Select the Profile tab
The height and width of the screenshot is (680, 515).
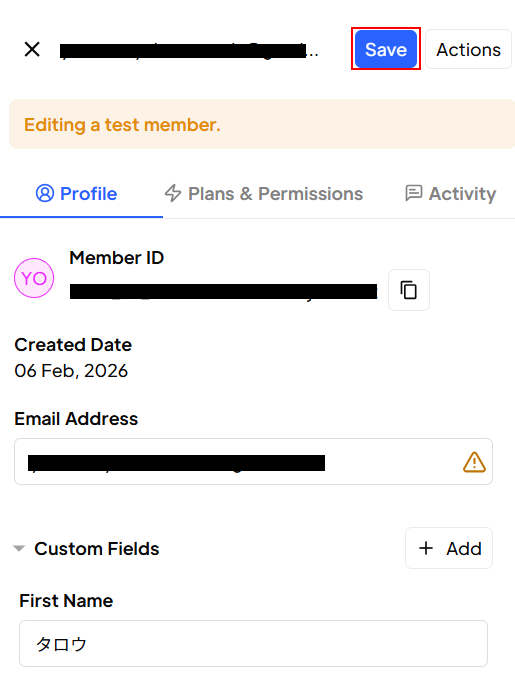[x=76, y=193]
